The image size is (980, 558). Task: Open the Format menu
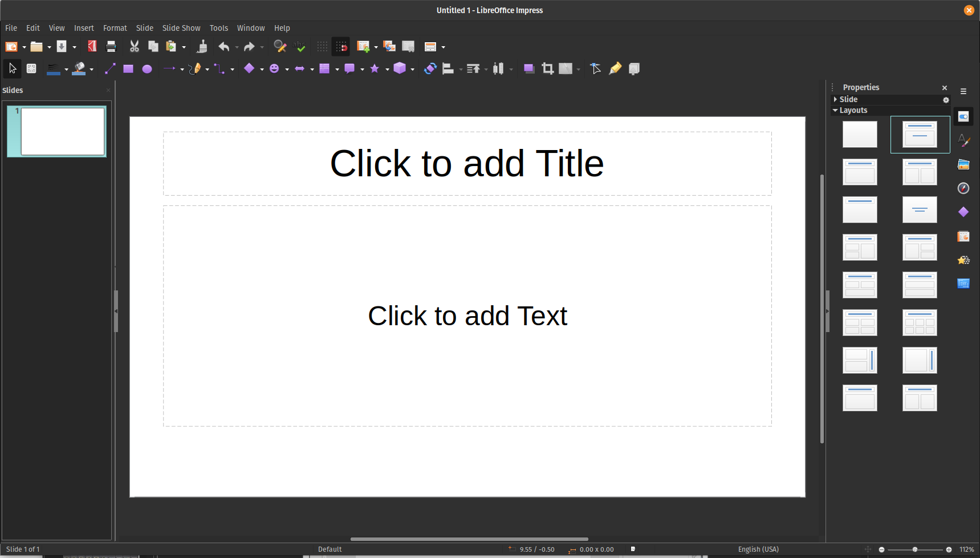click(x=115, y=27)
